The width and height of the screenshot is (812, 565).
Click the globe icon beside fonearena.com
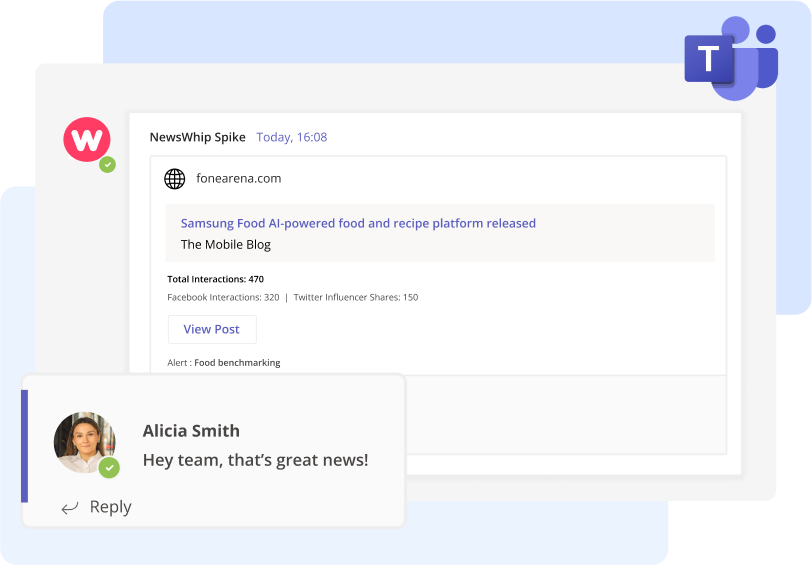[x=175, y=179]
